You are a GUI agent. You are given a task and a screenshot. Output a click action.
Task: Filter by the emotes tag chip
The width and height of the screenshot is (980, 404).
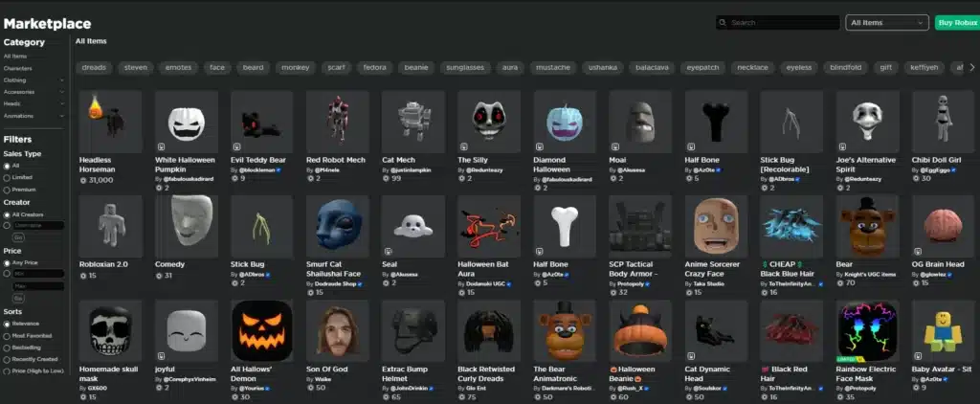[x=178, y=68]
